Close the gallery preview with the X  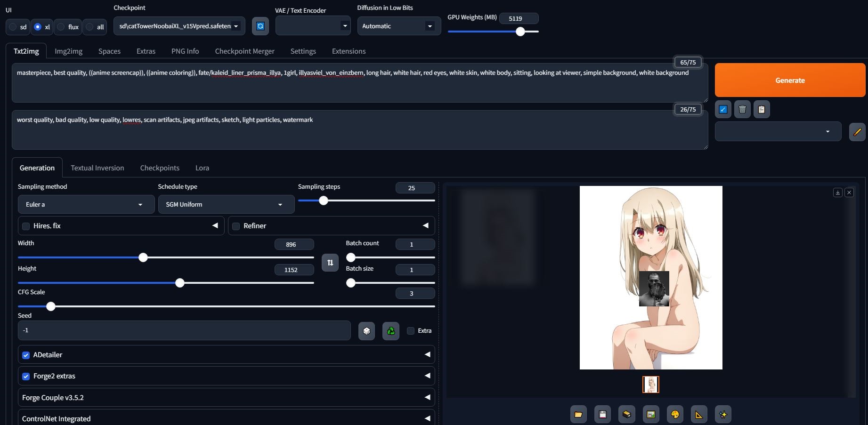coord(849,192)
